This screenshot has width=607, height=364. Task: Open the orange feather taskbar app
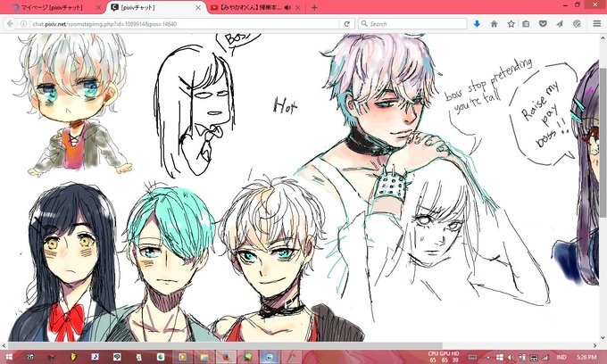point(291,357)
